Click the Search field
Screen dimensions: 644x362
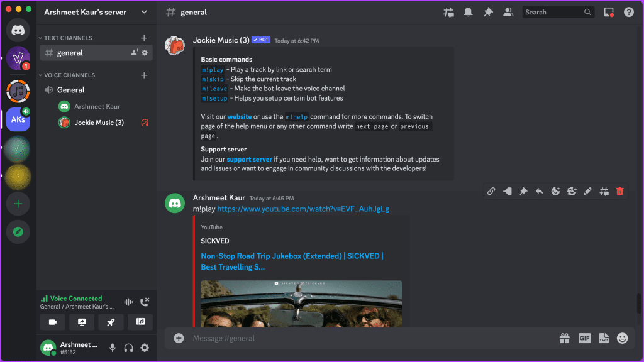tap(558, 13)
